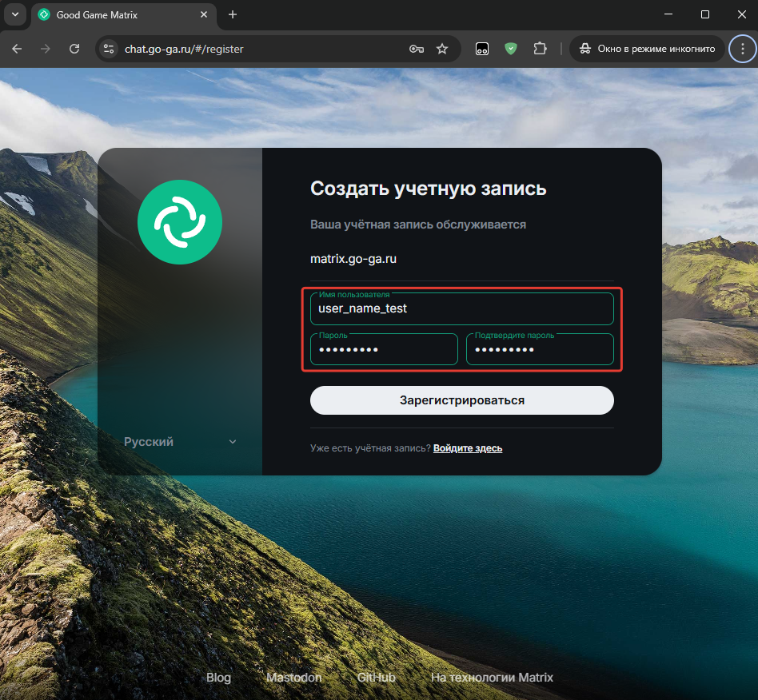Bookmark this page with the star icon

pyautogui.click(x=442, y=49)
